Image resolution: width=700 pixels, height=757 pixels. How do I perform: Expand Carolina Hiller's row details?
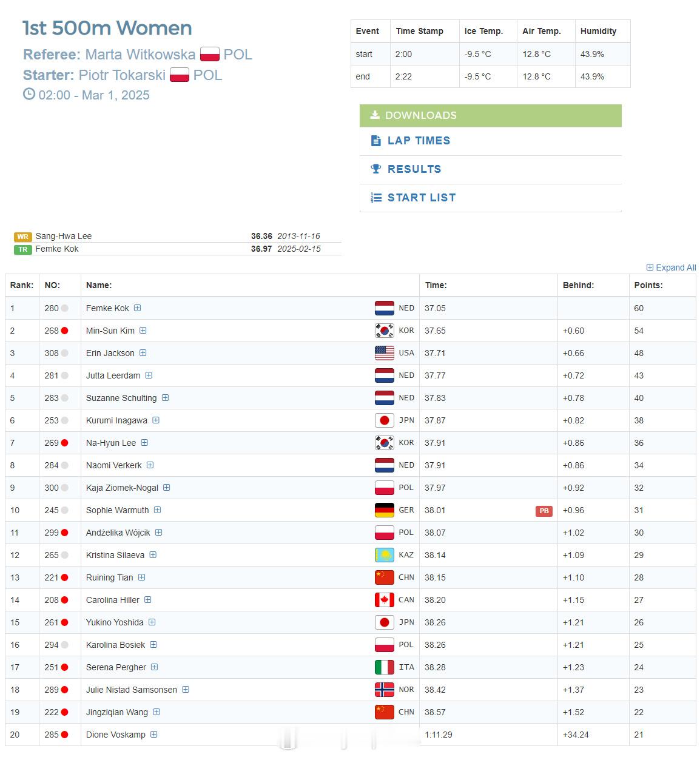click(x=147, y=600)
